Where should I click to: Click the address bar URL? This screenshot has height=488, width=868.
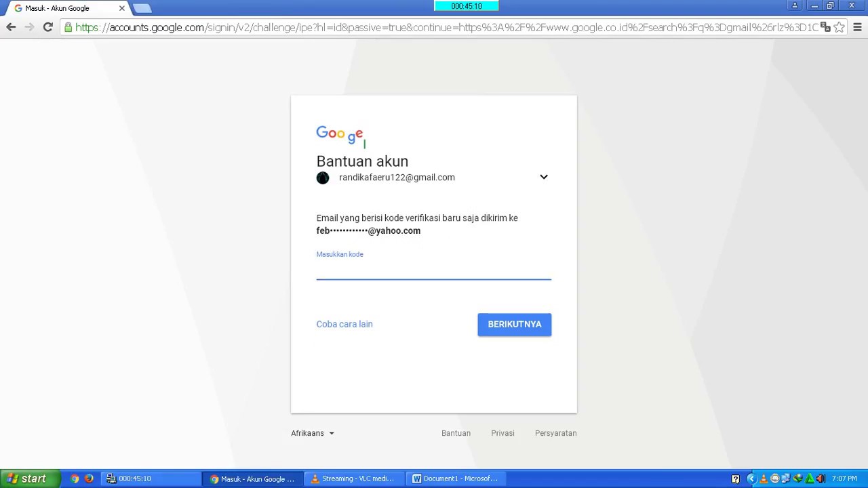[x=447, y=27]
